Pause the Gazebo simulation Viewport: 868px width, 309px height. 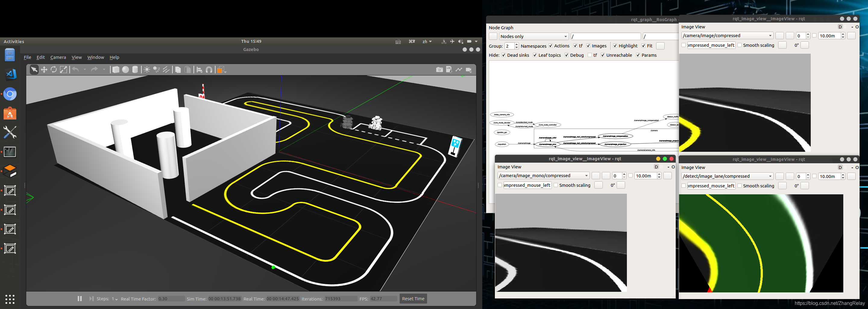click(80, 298)
